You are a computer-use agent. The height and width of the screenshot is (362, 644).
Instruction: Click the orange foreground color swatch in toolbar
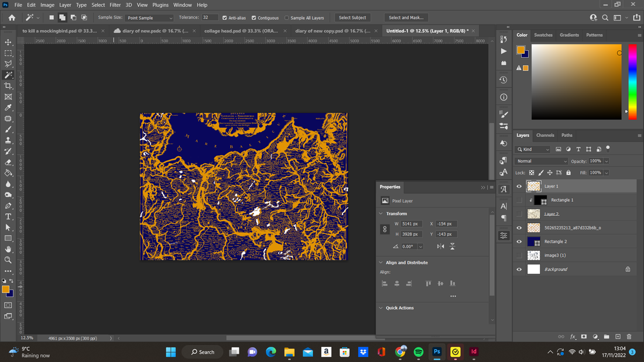coord(6,289)
